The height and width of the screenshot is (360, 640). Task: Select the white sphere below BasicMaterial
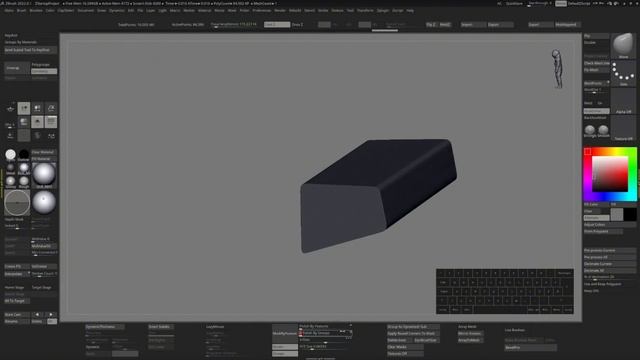click(x=44, y=202)
